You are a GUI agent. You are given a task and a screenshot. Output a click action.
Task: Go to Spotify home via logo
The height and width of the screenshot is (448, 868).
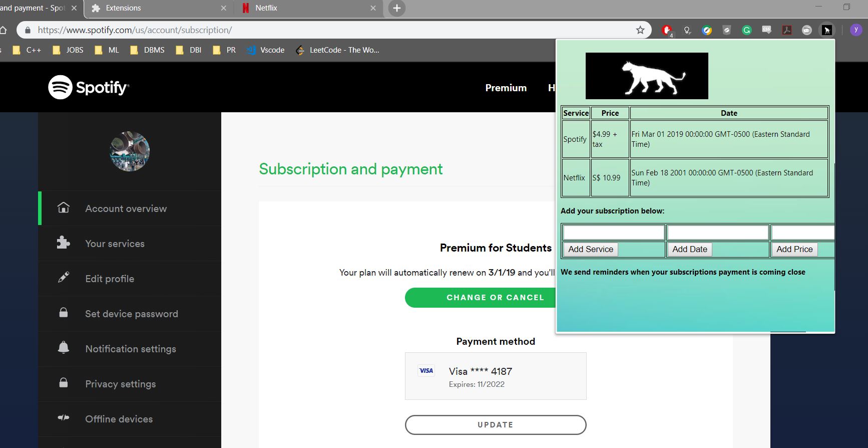(x=89, y=87)
